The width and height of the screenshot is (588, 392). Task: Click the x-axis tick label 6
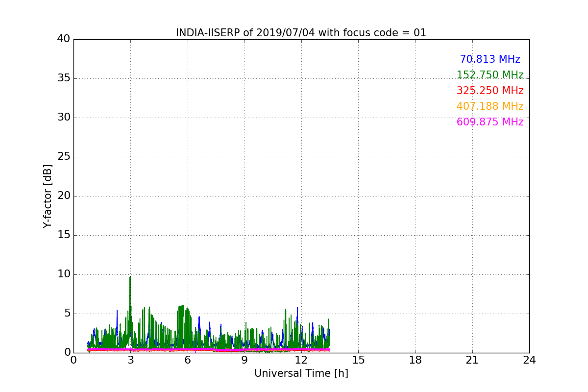[x=188, y=360]
